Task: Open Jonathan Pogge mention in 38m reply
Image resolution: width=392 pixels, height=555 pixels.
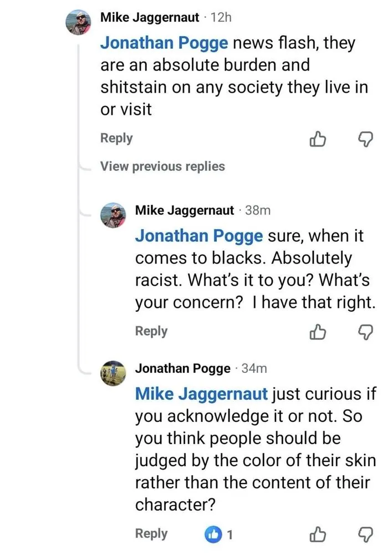Action: click(x=200, y=236)
